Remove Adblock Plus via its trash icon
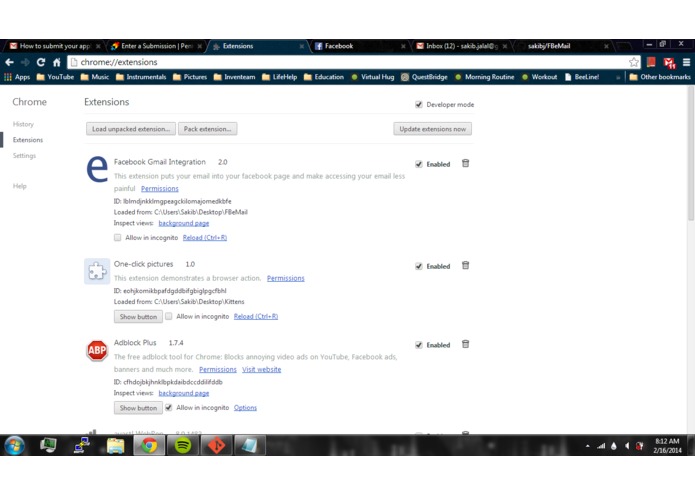Image resolution: width=695 pixels, height=494 pixels. pyautogui.click(x=465, y=344)
